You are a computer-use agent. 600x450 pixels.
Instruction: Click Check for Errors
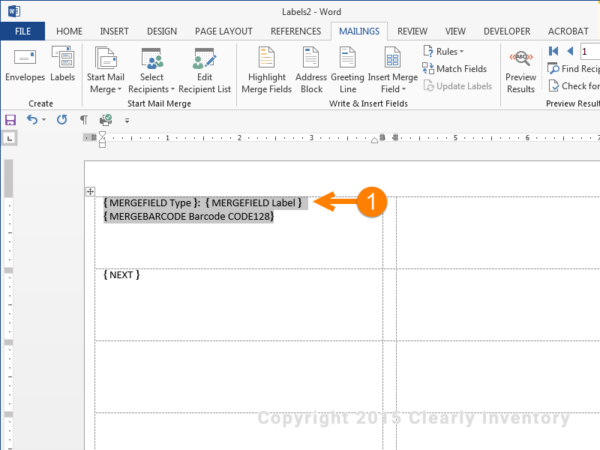coord(574,86)
